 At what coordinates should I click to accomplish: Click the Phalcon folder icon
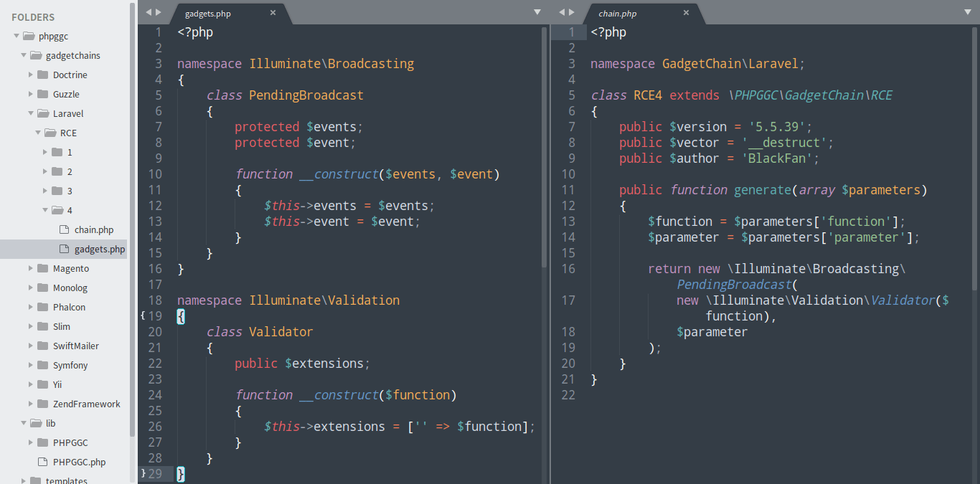42,307
